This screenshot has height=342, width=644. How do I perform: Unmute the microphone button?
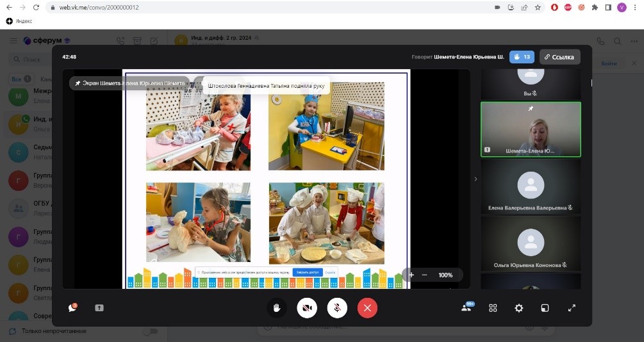pos(337,308)
